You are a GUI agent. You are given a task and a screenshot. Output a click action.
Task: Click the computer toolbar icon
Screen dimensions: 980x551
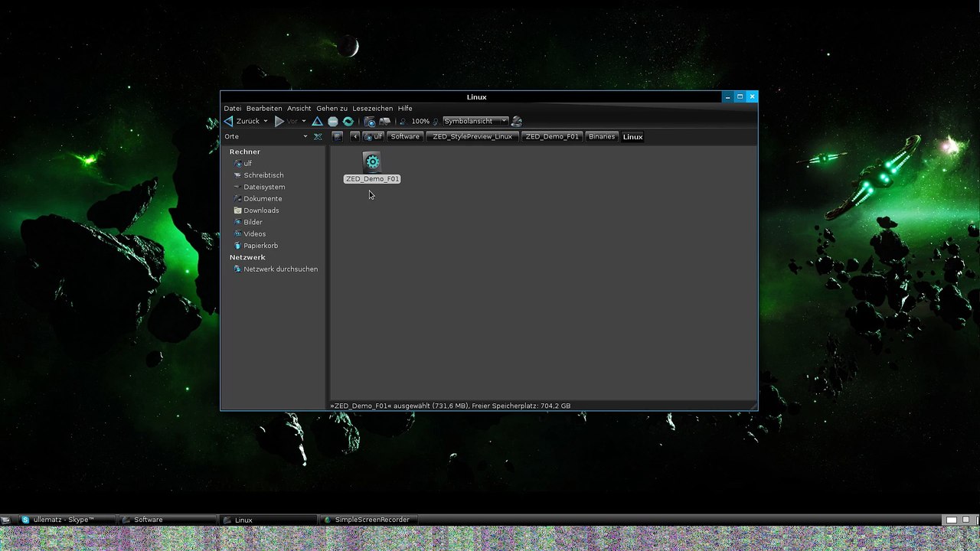384,121
